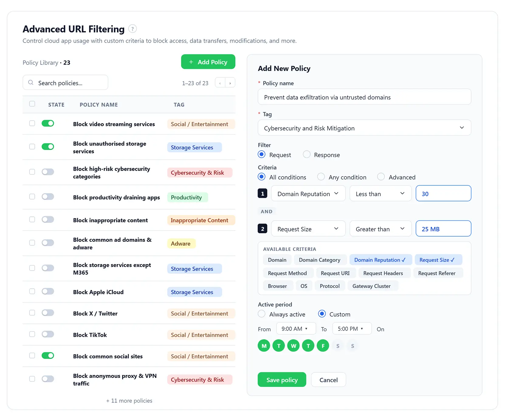Enable Block anonymous proxy & VPN toggle
This screenshot has width=508, height=420.
click(x=48, y=379)
